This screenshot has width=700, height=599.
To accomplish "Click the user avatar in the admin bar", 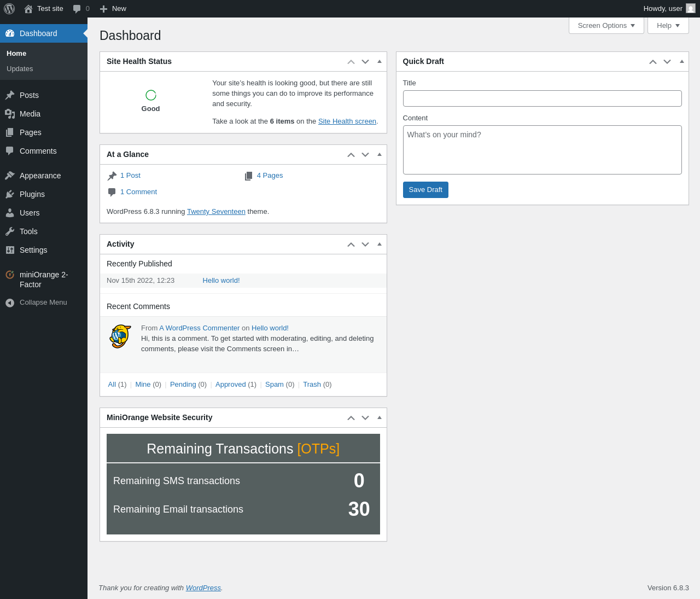I will (x=691, y=9).
